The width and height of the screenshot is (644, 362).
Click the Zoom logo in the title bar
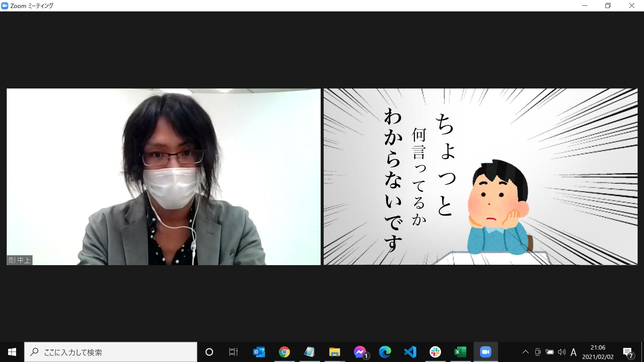[x=5, y=6]
